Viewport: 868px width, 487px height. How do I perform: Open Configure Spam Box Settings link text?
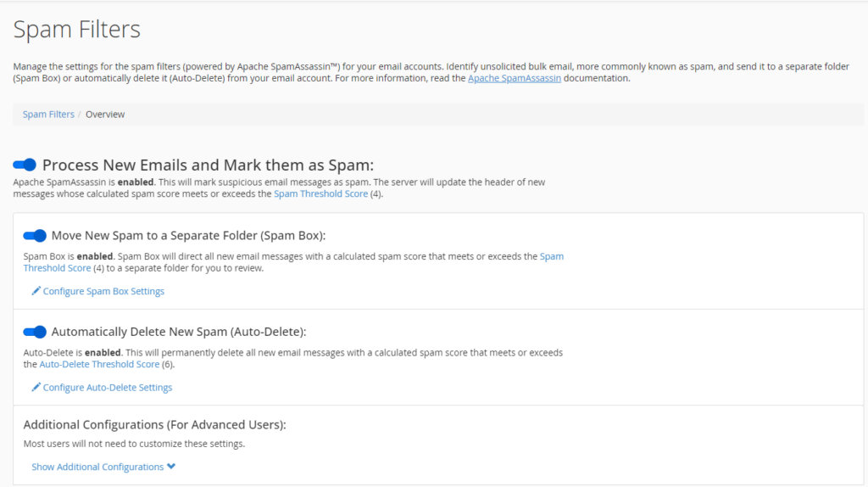103,291
